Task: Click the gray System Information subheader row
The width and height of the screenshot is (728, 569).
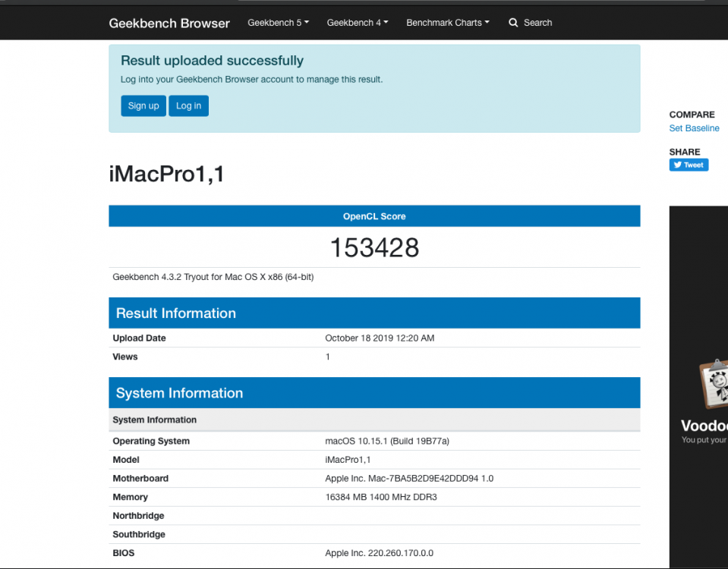Action: click(x=374, y=420)
